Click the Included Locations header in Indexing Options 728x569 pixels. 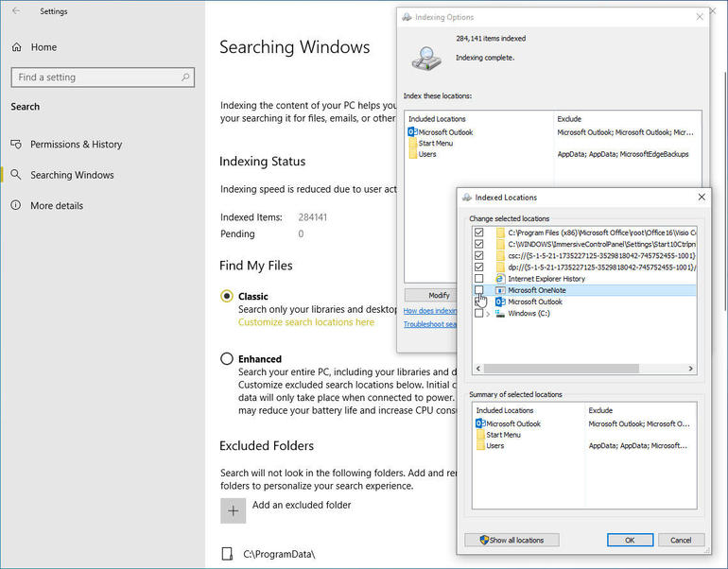437,119
